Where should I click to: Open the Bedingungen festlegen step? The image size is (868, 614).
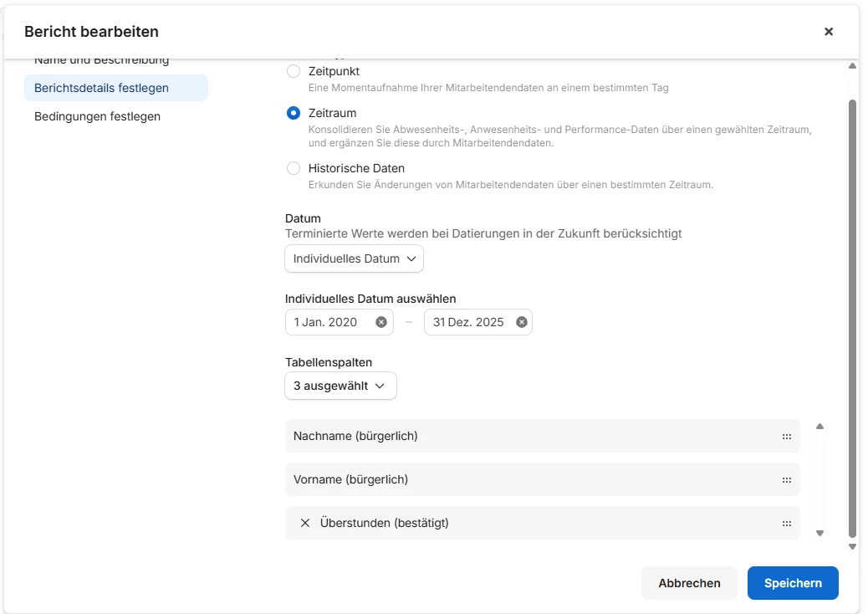(97, 116)
